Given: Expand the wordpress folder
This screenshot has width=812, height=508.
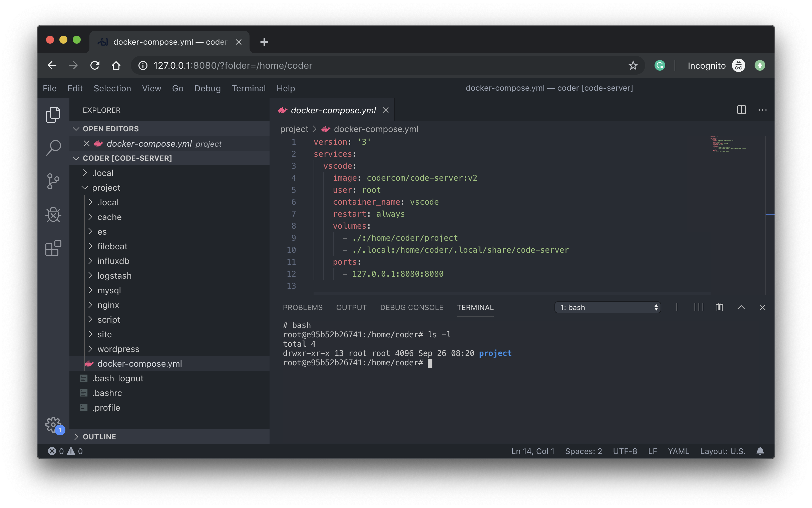Looking at the screenshot, I should pyautogui.click(x=118, y=349).
